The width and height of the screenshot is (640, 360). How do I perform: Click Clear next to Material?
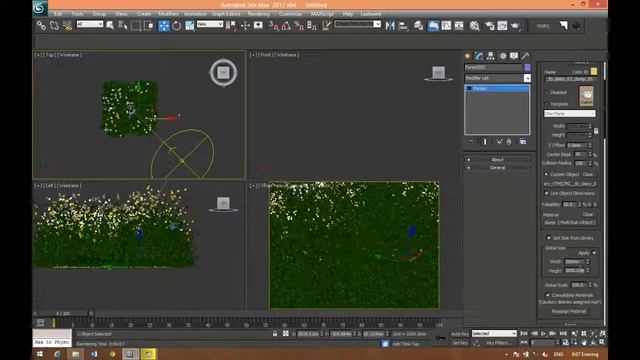pyautogui.click(x=588, y=214)
